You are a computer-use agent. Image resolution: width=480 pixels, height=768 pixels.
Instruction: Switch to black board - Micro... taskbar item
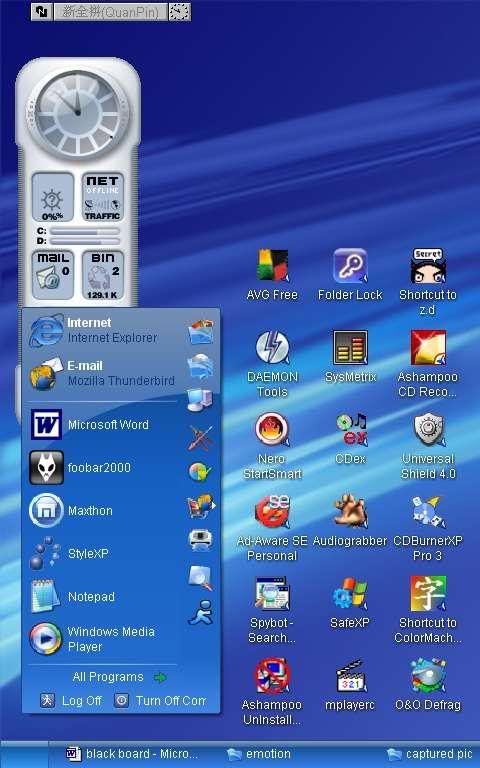[x=132, y=754]
